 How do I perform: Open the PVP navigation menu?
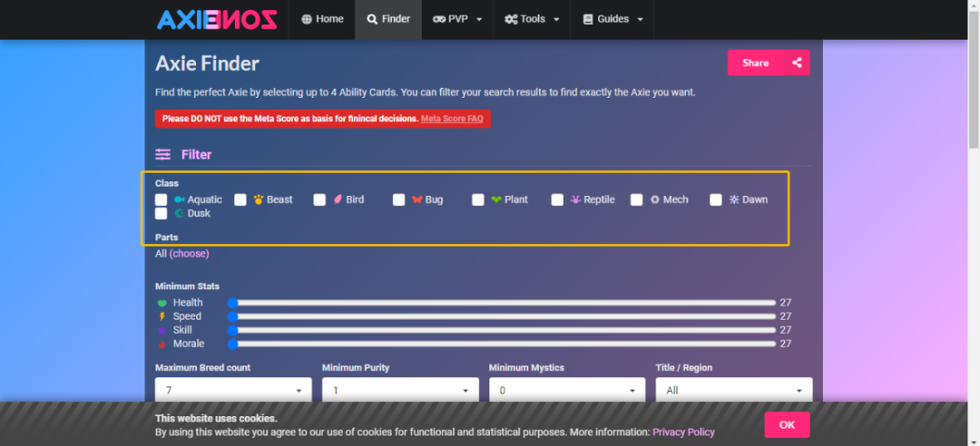(457, 19)
